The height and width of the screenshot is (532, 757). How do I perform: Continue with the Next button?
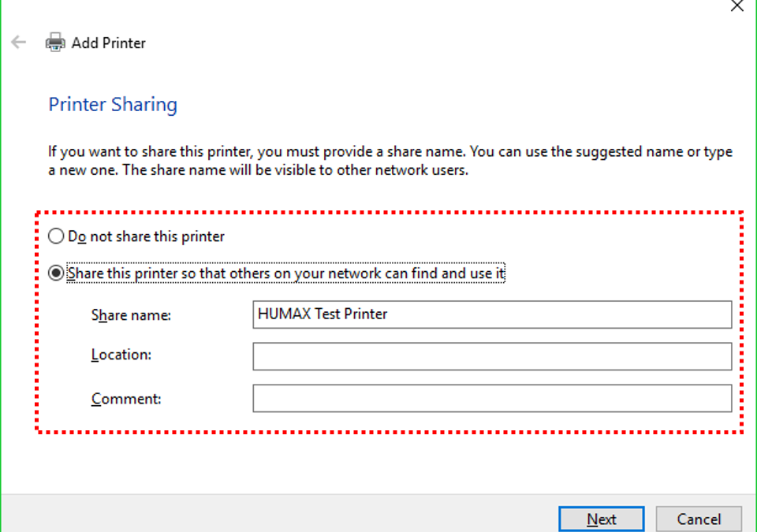(601, 519)
